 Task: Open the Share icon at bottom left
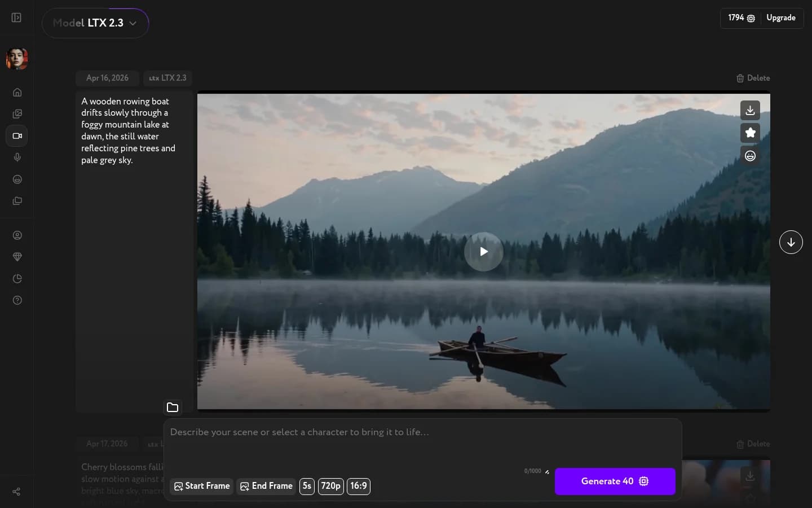click(x=16, y=492)
